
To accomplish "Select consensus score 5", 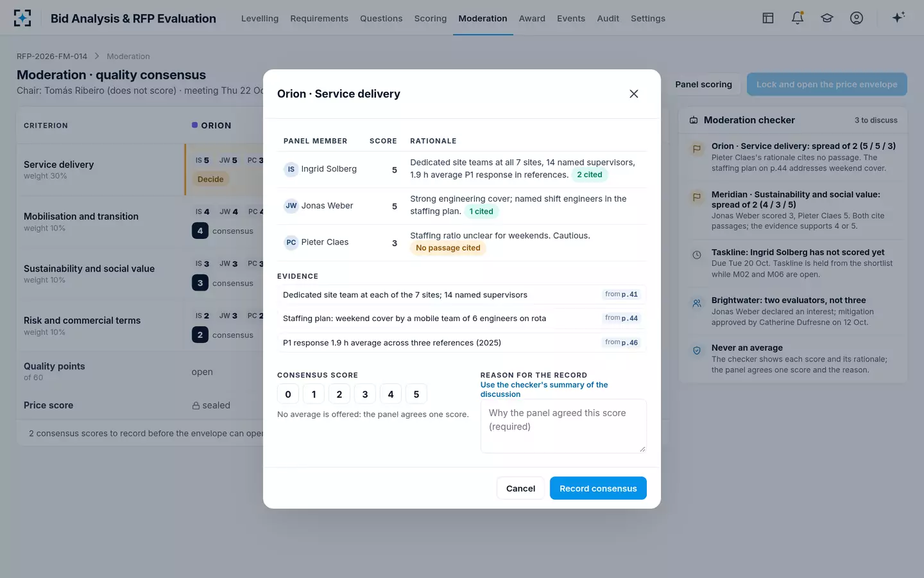I will click(x=416, y=394).
